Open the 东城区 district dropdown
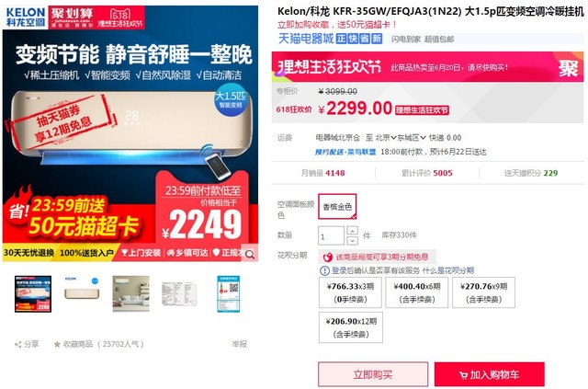 click(x=412, y=138)
